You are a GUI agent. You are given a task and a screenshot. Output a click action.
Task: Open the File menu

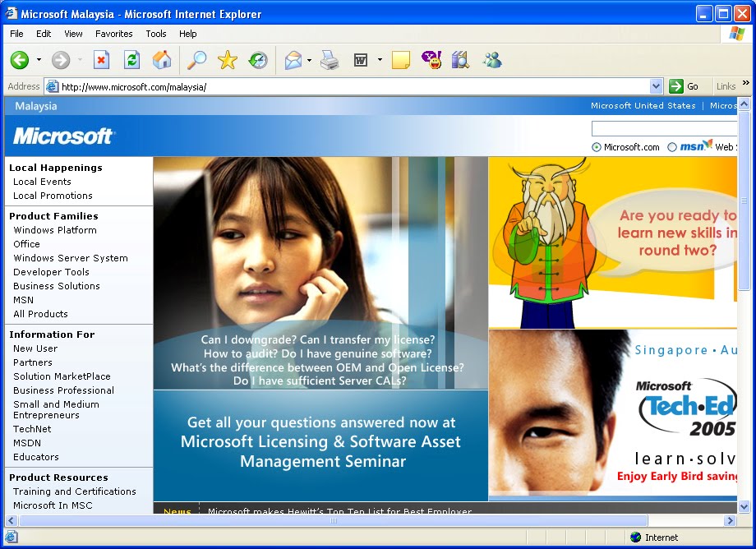click(16, 34)
